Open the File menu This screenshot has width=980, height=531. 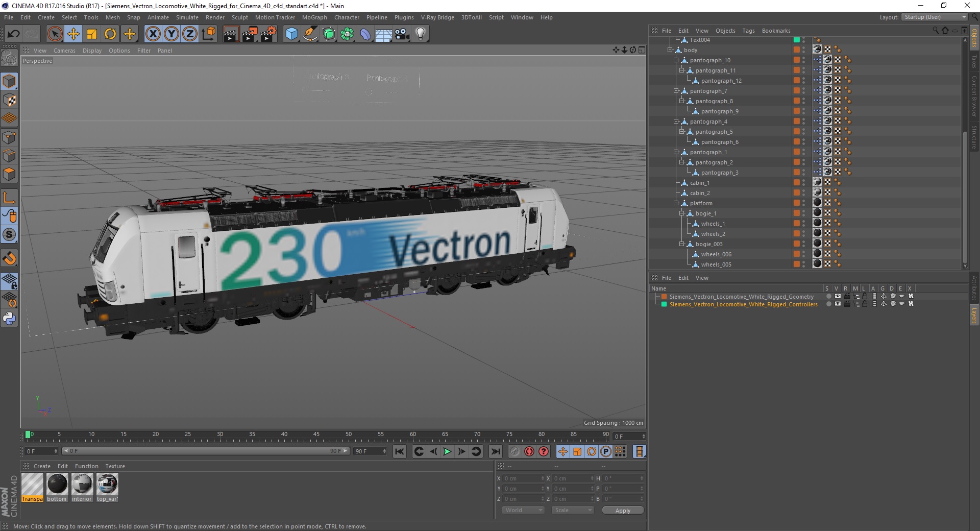pyautogui.click(x=9, y=17)
